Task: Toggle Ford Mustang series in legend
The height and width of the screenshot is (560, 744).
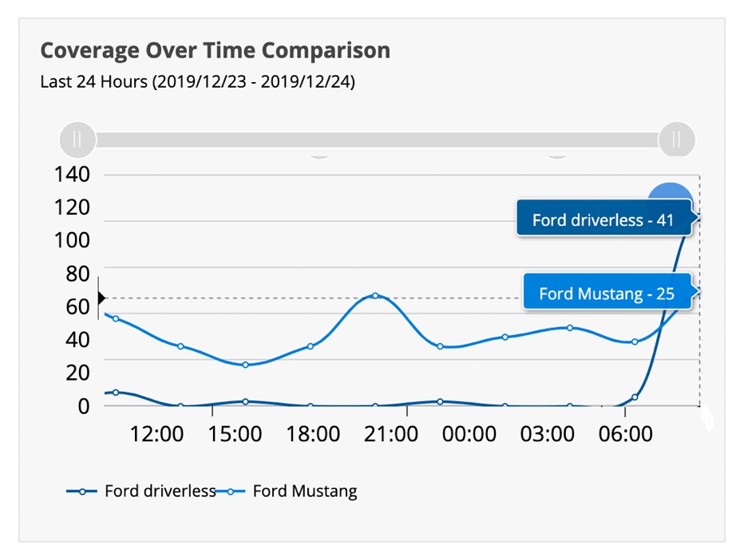Action: click(x=305, y=491)
